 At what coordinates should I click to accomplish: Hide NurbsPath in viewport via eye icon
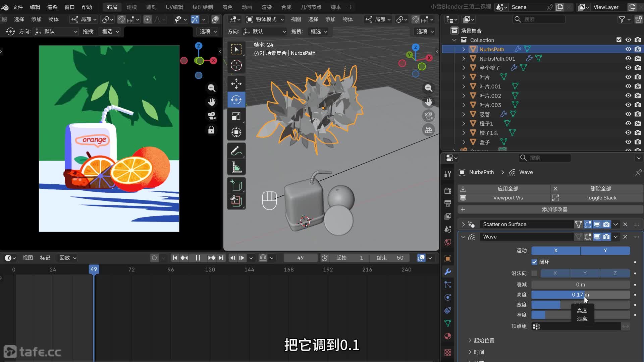628,49
